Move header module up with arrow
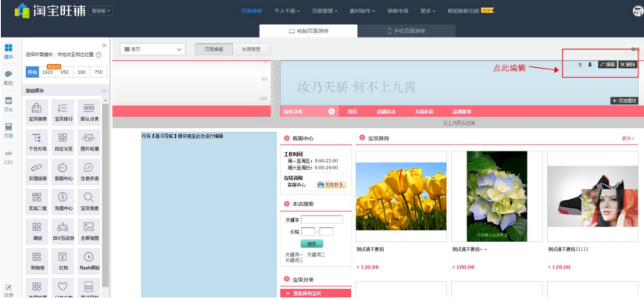The height and width of the screenshot is (299, 644). point(580,64)
